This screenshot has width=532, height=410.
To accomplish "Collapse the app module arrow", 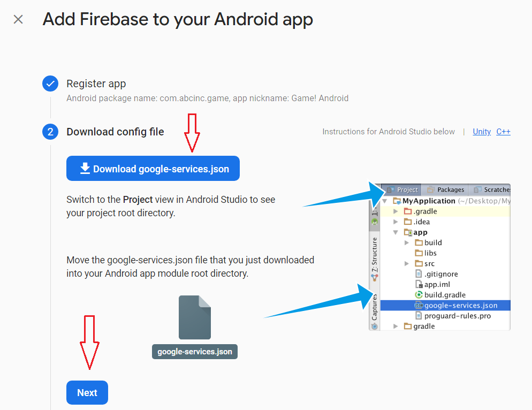I will [x=396, y=232].
